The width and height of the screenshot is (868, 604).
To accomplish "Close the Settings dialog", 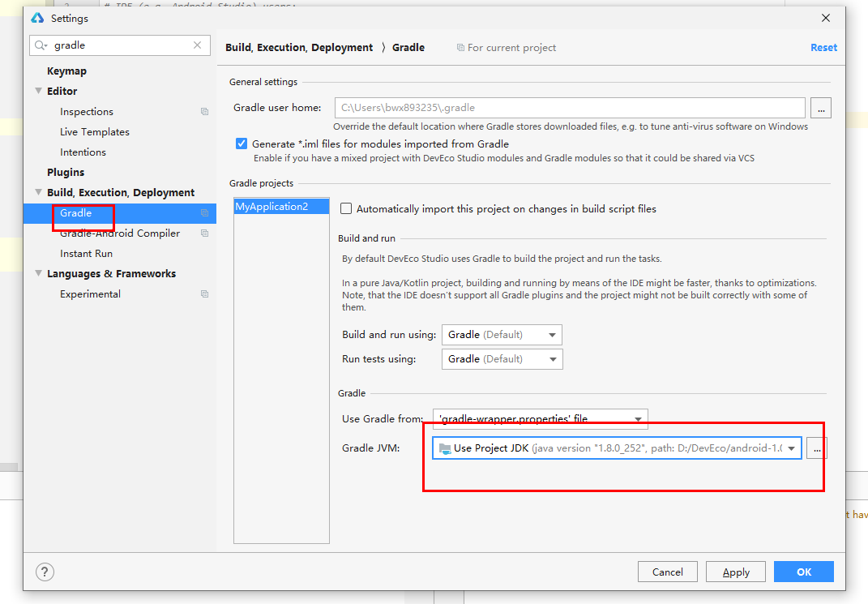I will tap(826, 19).
